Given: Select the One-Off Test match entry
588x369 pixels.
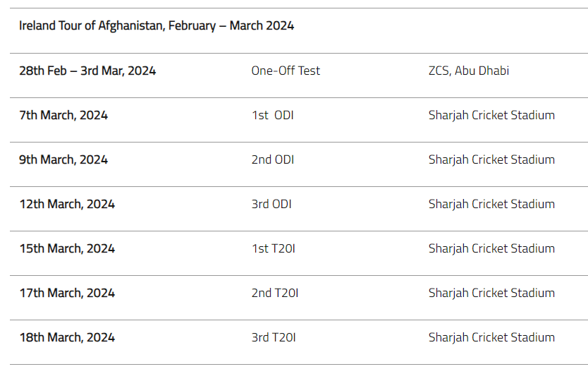Looking at the screenshot, I should pos(286,71).
